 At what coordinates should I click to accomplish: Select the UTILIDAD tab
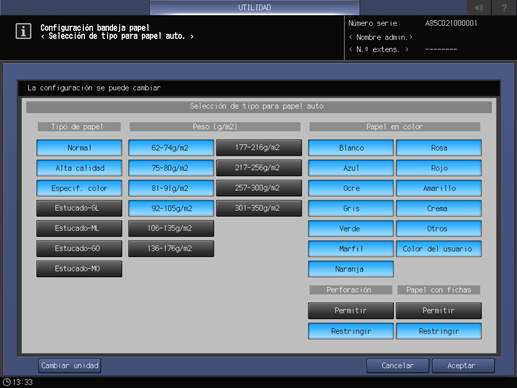pos(254,7)
